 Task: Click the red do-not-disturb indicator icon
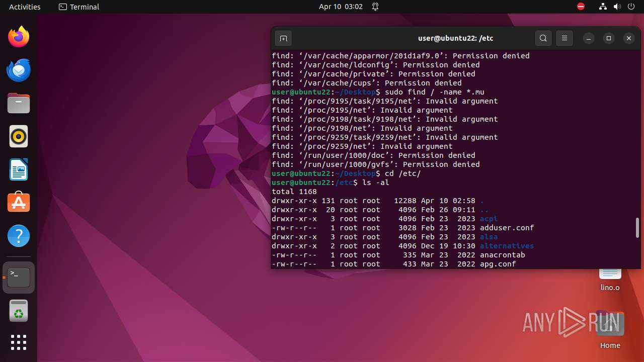(581, 7)
